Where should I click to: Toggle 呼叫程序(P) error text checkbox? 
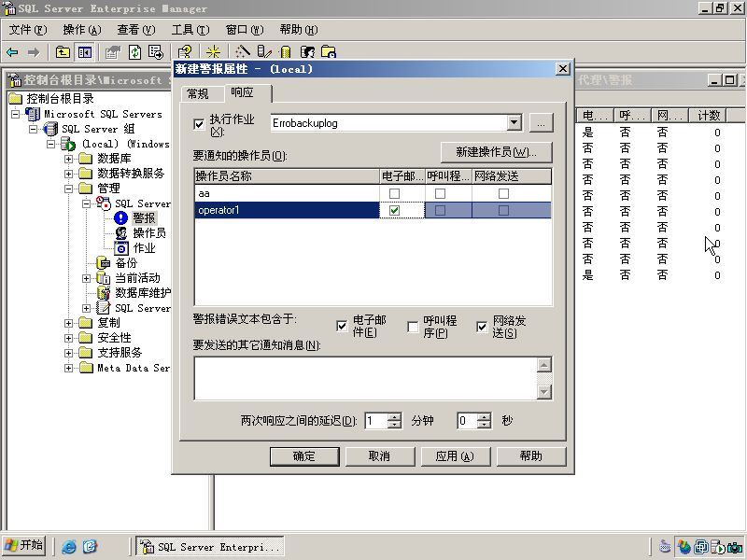coord(413,327)
